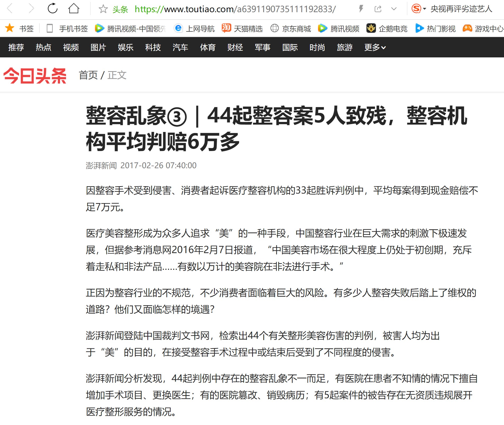Open bookmark 腾讯视频-中国领先

pyautogui.click(x=130, y=28)
